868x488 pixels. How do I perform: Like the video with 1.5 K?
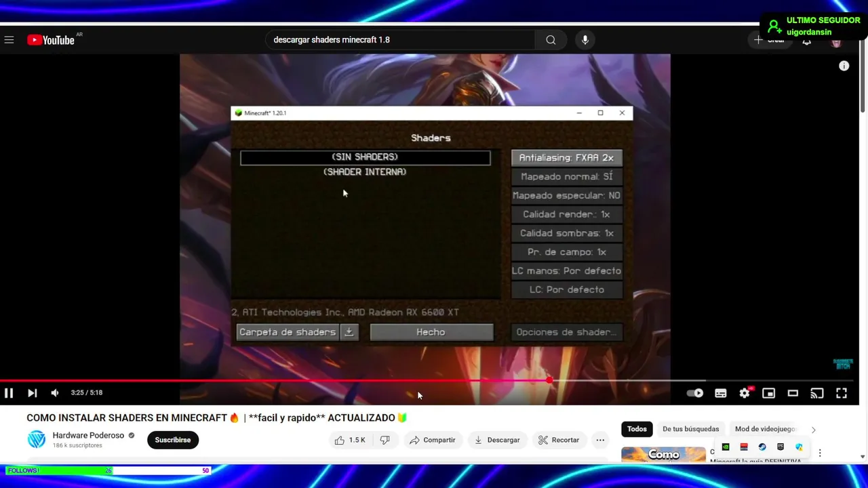click(x=350, y=440)
